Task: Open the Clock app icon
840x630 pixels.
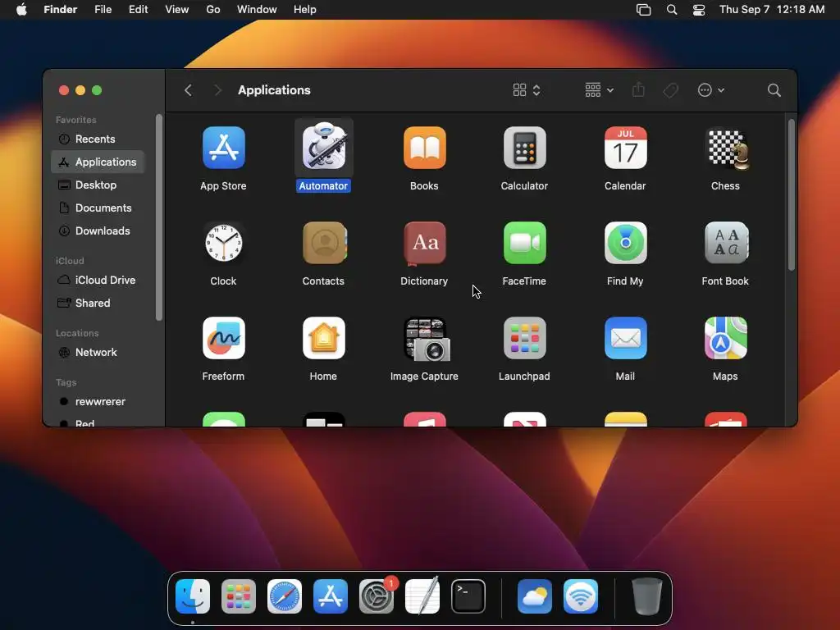Action: click(x=223, y=243)
